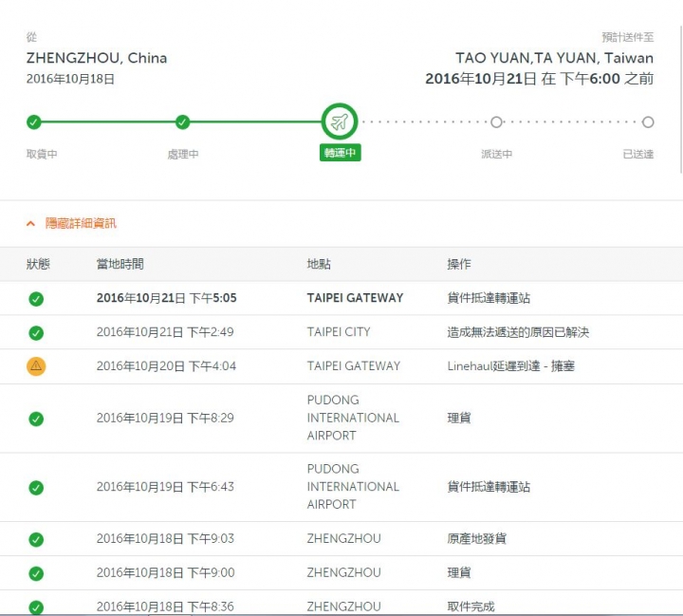The image size is (683, 616).
Task: Select the time 2016年10月21日 下午5:05
Action: click(x=166, y=298)
